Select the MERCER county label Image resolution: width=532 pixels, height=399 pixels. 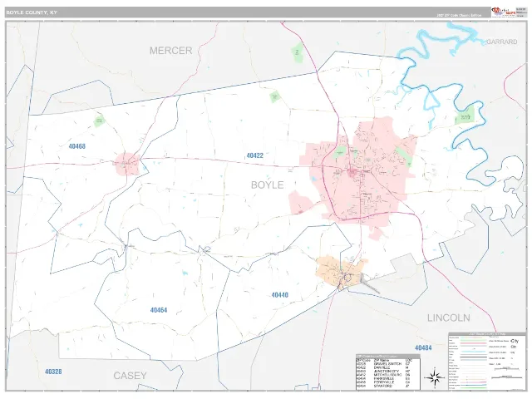[170, 51]
